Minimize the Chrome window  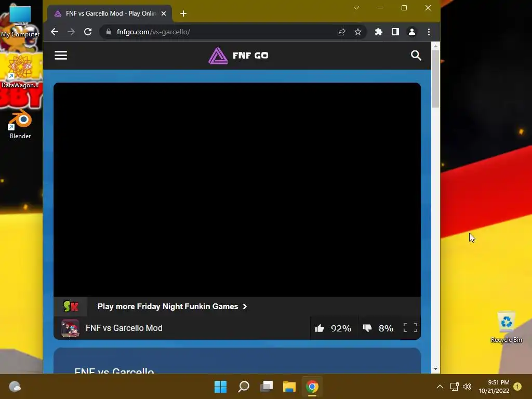coord(380,8)
